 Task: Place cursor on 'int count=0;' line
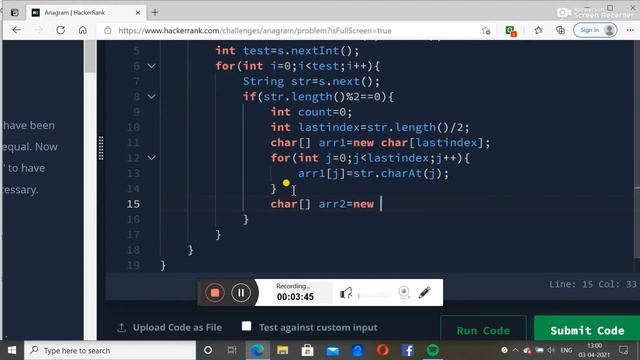311,112
